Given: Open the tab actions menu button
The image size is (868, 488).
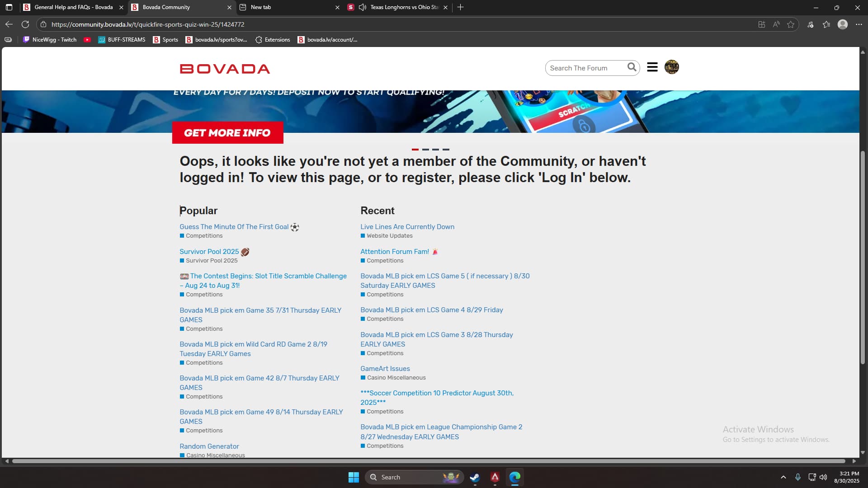Looking at the screenshot, I should (x=9, y=7).
